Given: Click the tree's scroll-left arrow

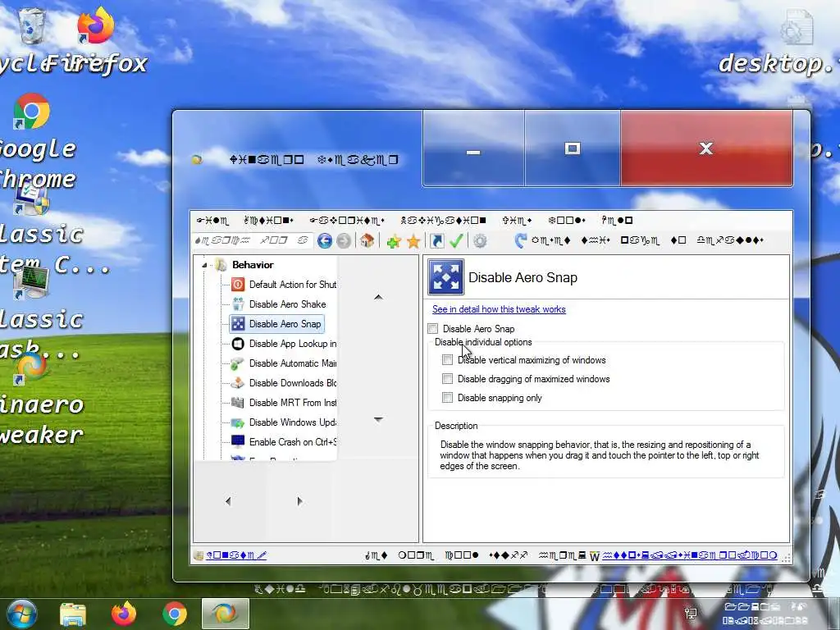Looking at the screenshot, I should [228, 501].
